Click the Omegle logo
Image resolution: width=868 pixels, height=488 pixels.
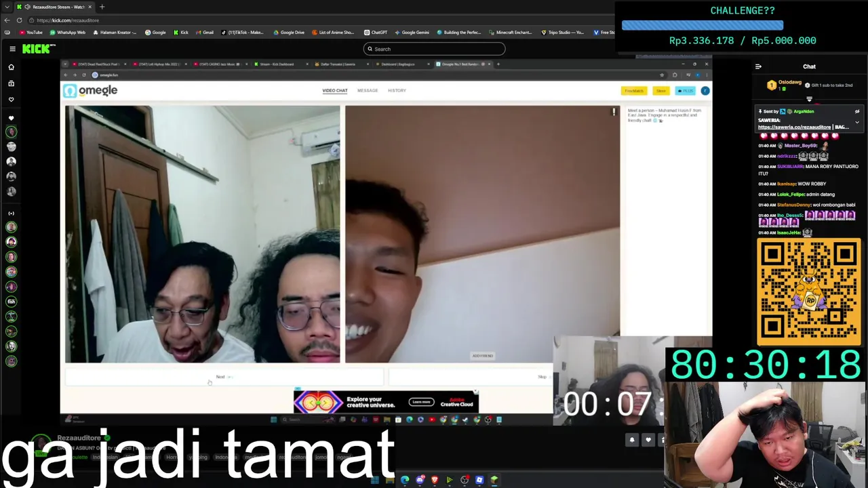pyautogui.click(x=91, y=90)
